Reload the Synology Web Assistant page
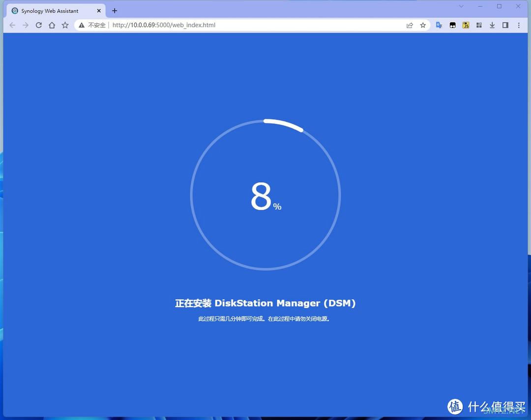The height and width of the screenshot is (420, 531). click(x=39, y=25)
